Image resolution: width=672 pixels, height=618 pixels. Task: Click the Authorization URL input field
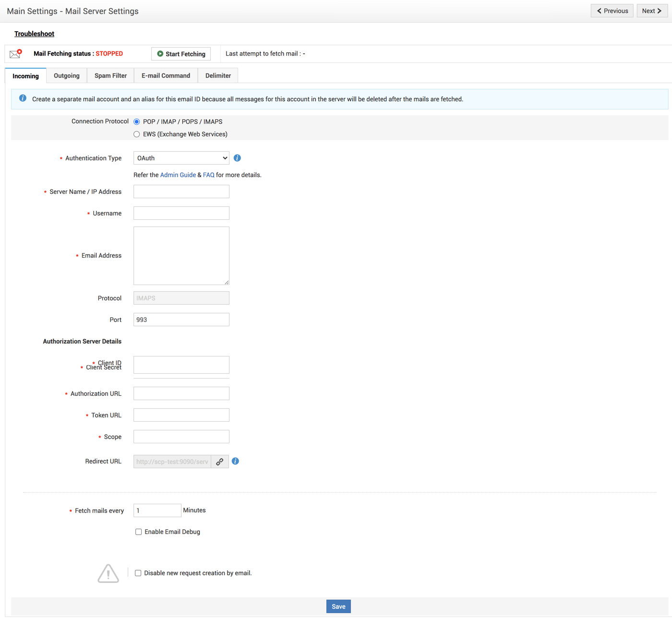181,393
